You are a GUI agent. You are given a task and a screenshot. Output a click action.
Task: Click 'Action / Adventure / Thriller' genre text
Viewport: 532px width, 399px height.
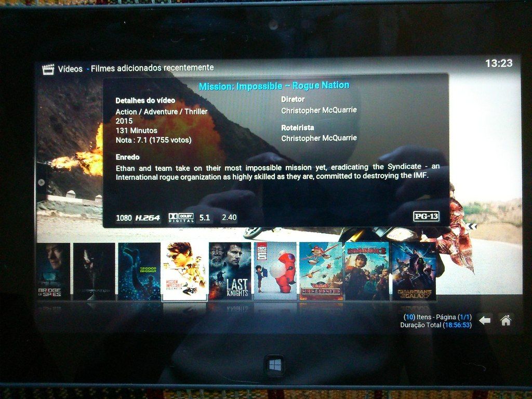(x=162, y=112)
